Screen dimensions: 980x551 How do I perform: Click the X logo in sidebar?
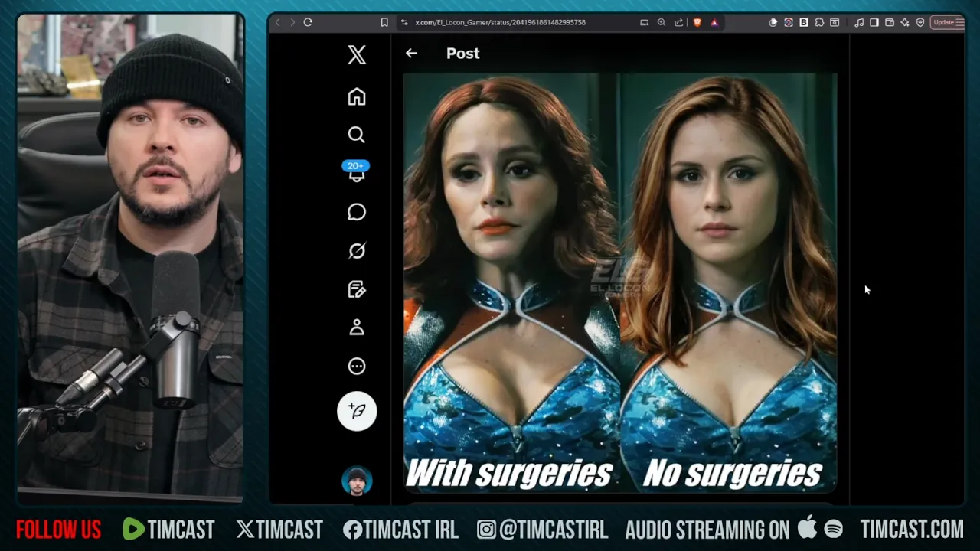point(357,55)
